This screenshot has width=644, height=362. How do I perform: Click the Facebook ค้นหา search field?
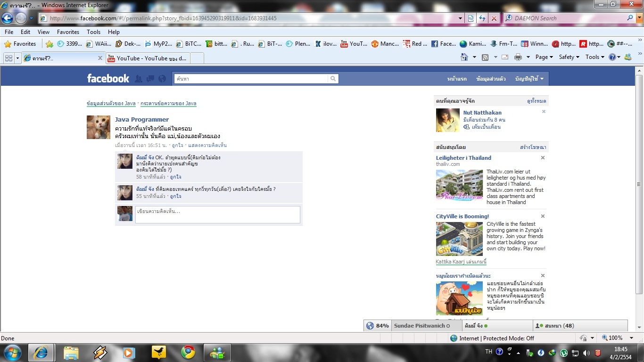(x=251, y=79)
